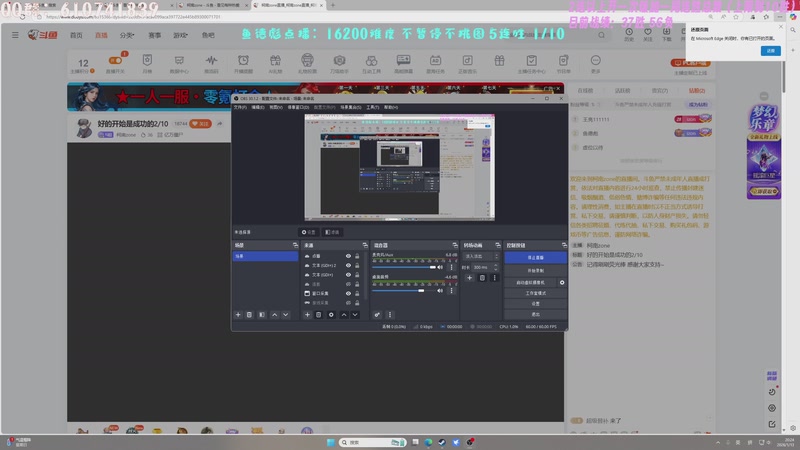800x450 pixels.
Task: Open scene filters icon in Scenes panel
Action: click(262, 315)
